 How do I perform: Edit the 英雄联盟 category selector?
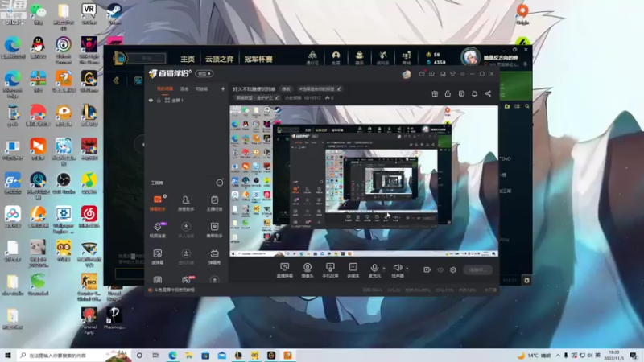click(x=257, y=97)
